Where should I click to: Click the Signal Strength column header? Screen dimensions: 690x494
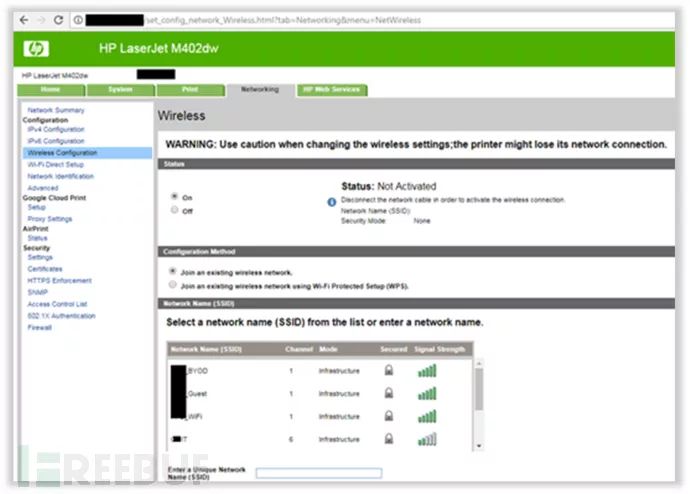pos(440,349)
